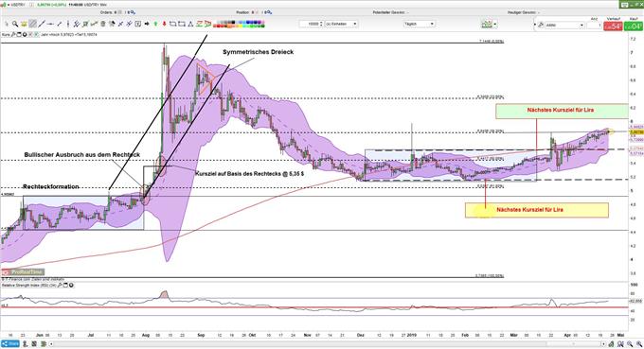This screenshot has width=644, height=349.
Task: Toggle the checkbox next to Position count
Action: tap(257, 12)
